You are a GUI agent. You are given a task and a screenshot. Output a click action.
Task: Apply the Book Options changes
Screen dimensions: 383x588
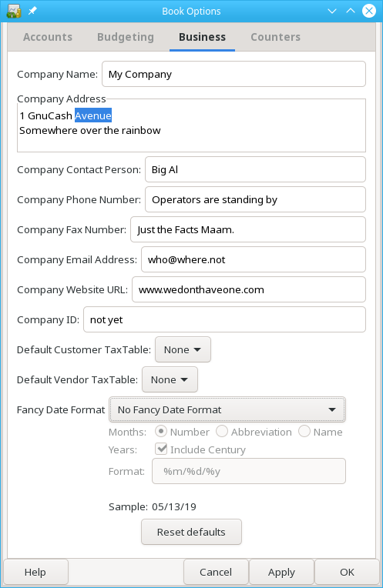[x=281, y=572]
